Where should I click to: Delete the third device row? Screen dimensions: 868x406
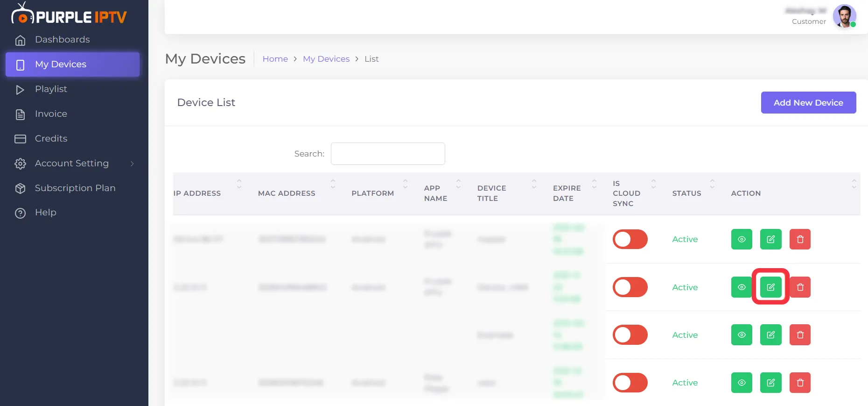click(x=800, y=335)
